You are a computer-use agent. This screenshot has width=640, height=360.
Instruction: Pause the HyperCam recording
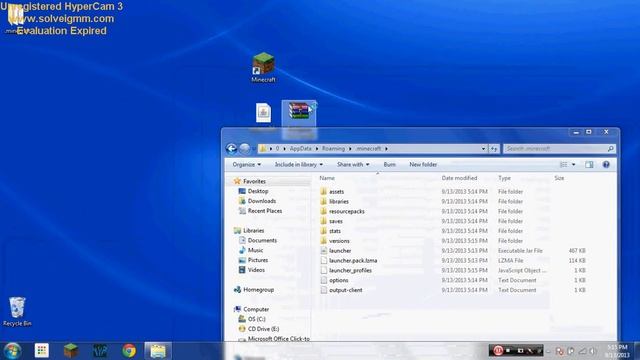[x=498, y=350]
